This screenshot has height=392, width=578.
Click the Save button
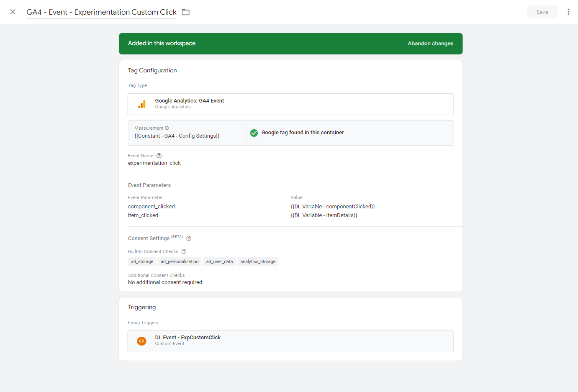[542, 12]
